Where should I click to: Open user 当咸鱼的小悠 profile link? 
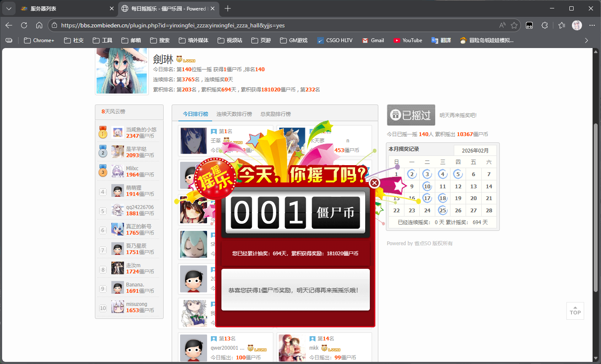[x=141, y=130]
